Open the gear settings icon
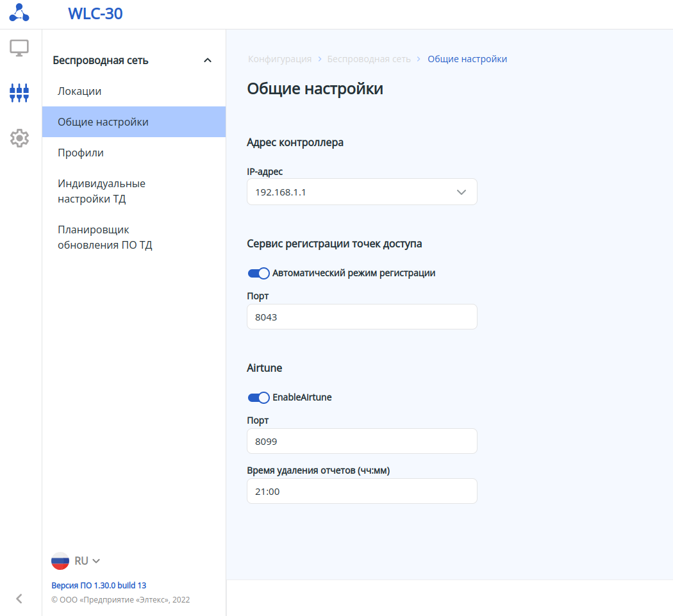This screenshot has height=616, width=673. pyautogui.click(x=19, y=138)
